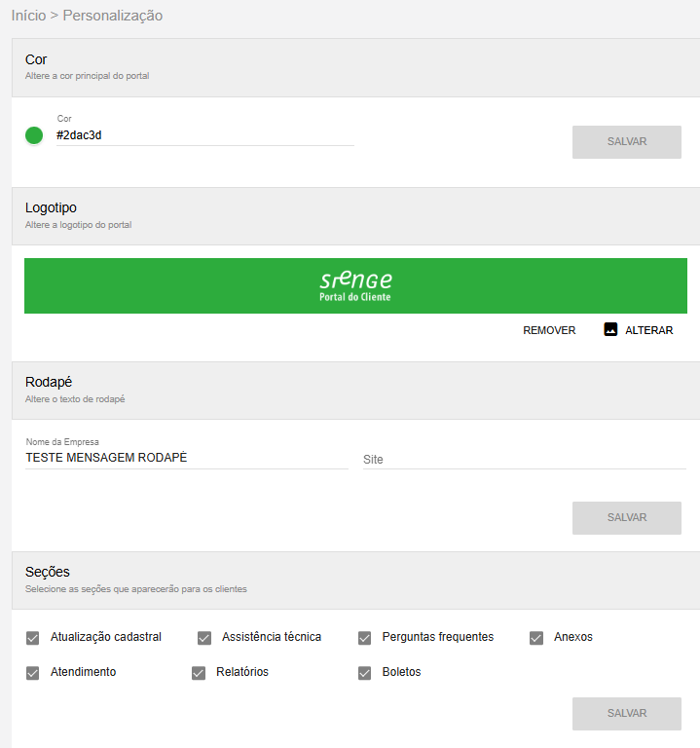Click the Rodapé section heading
The image size is (700, 748).
pyautogui.click(x=48, y=382)
